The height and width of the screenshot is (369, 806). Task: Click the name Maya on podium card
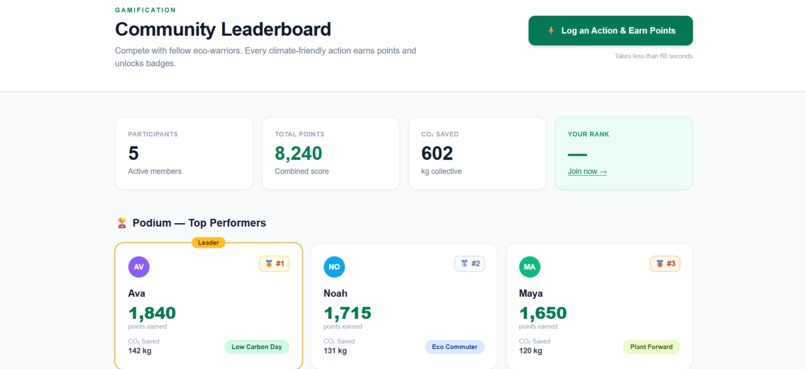531,293
